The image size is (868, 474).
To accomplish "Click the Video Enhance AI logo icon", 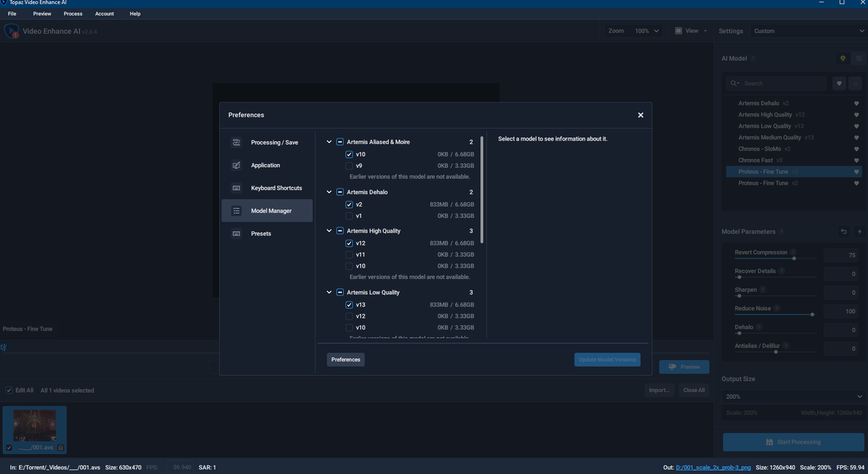I will coord(12,31).
